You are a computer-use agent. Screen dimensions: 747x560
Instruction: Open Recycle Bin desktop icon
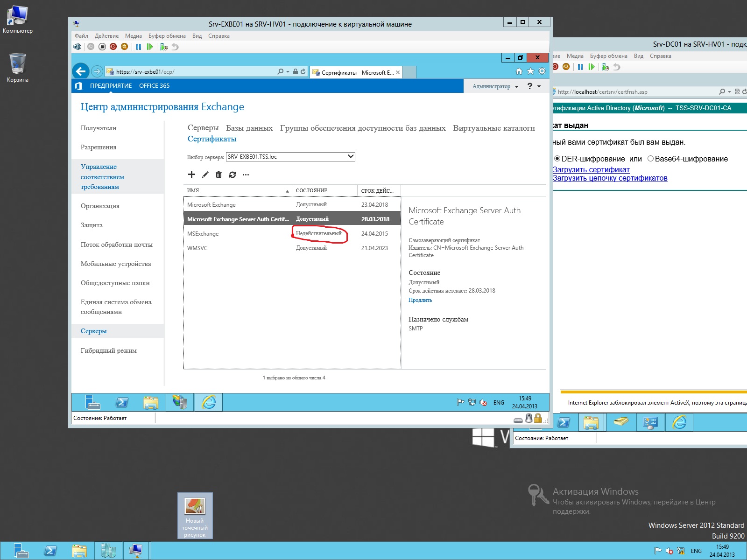coord(18,68)
